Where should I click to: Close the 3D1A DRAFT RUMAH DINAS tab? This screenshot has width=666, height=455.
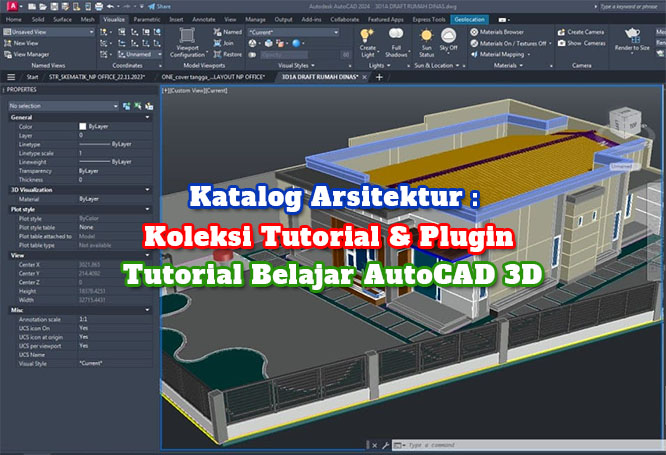[x=364, y=77]
